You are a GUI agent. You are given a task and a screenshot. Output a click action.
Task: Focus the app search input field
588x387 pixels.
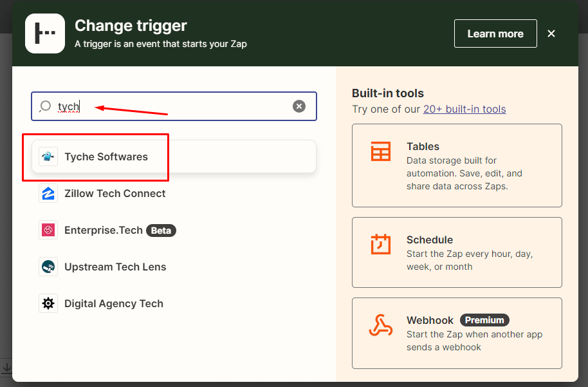[174, 106]
